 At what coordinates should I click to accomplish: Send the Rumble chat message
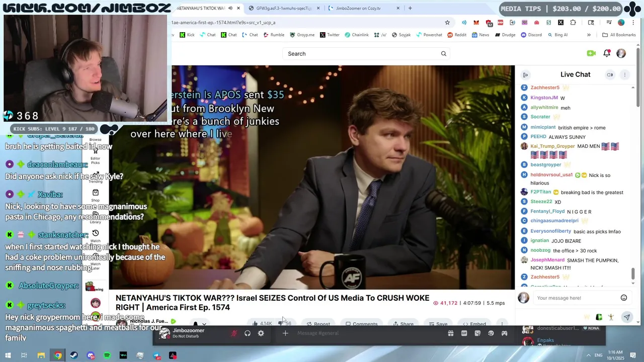point(627,317)
